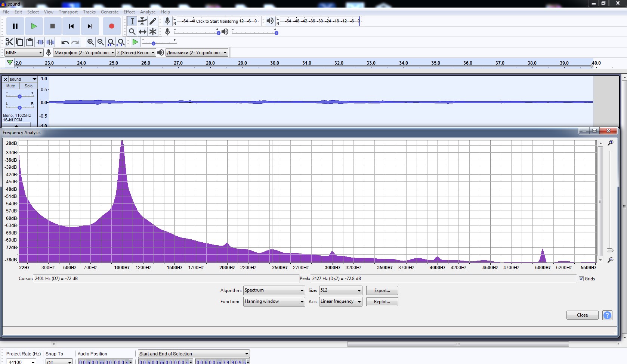Open the Size 512 dropdown
Viewport: 627px width, 364px height.
coord(341,290)
